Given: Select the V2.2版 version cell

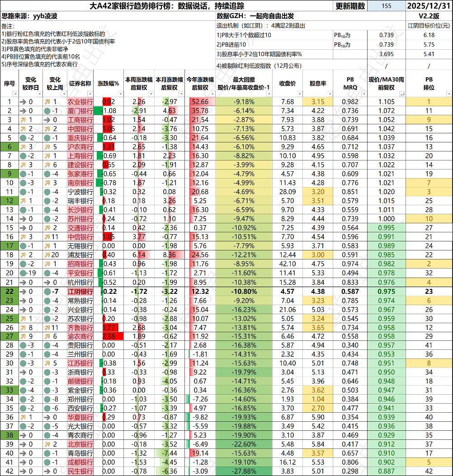Looking at the screenshot, I should pyautogui.click(x=429, y=16).
